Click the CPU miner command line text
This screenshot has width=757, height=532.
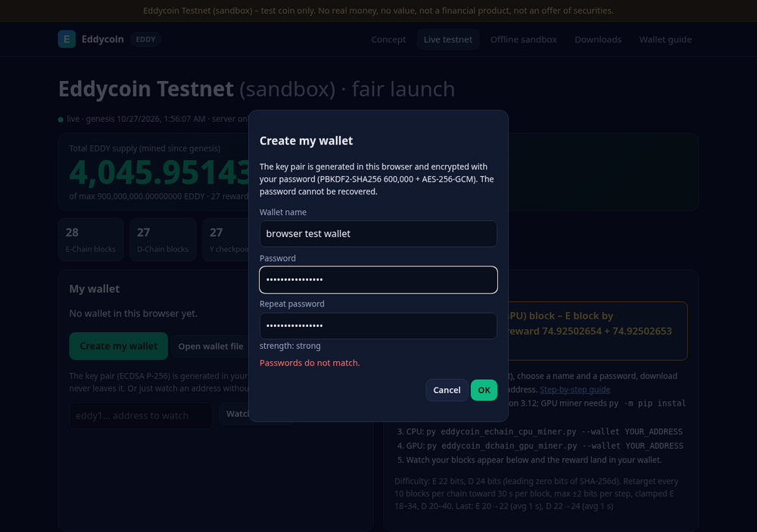coord(554,431)
